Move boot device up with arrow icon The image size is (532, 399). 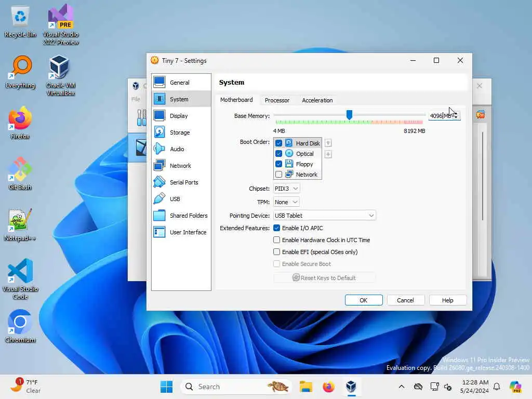328,143
